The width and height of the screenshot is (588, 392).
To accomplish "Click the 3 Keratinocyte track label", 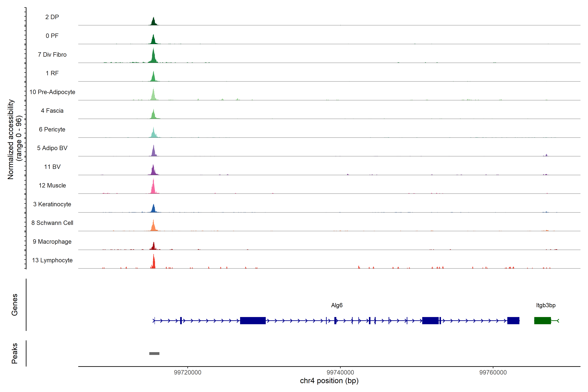I will [52, 204].
